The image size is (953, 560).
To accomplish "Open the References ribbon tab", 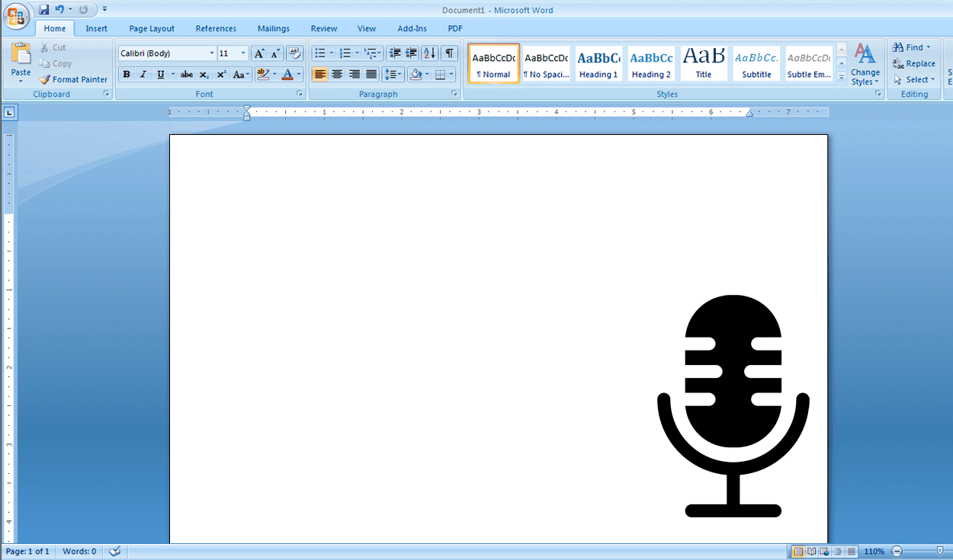I will 216,28.
